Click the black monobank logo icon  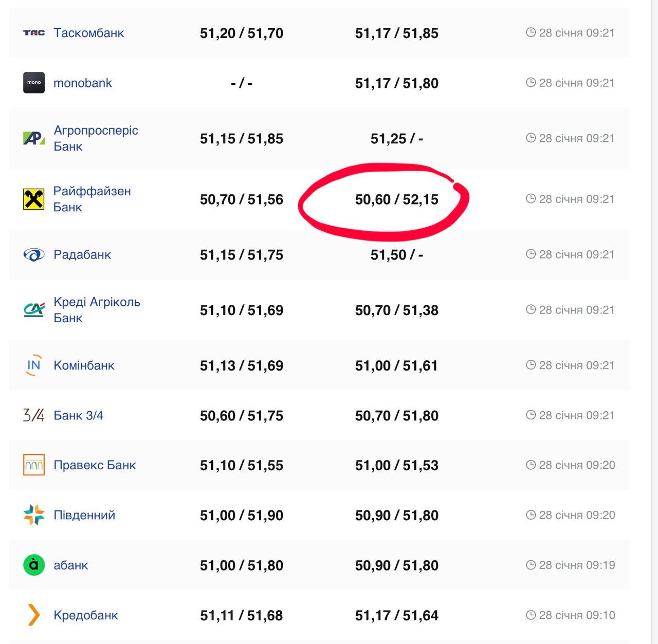[x=34, y=83]
